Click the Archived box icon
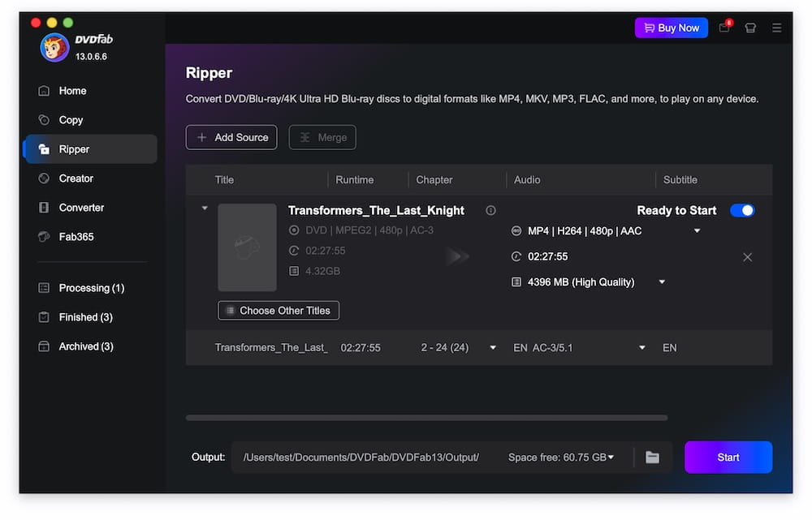The width and height of the screenshot is (812, 520). tap(44, 346)
